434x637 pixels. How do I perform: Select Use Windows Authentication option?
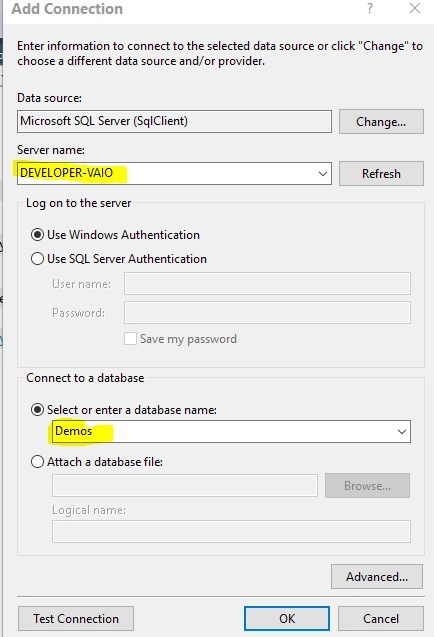(37, 235)
